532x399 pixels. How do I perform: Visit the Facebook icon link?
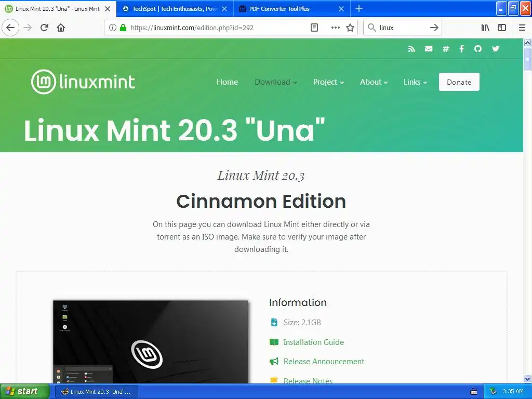tap(461, 49)
